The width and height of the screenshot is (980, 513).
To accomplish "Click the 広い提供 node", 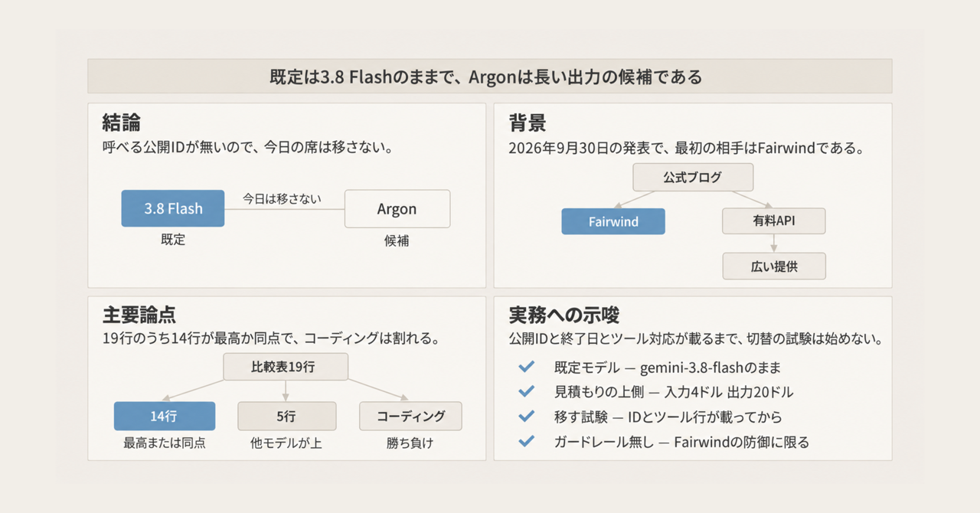I will point(774,266).
